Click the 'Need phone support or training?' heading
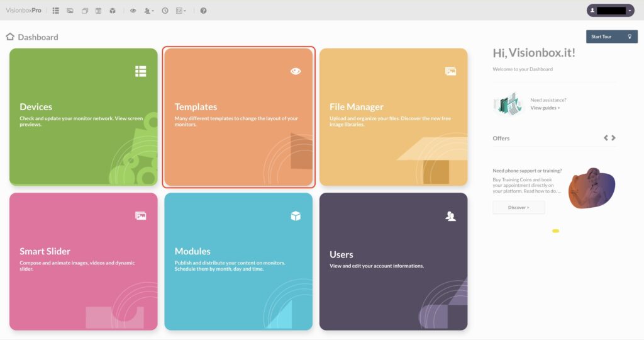Image resolution: width=644 pixels, height=340 pixels. [528, 171]
